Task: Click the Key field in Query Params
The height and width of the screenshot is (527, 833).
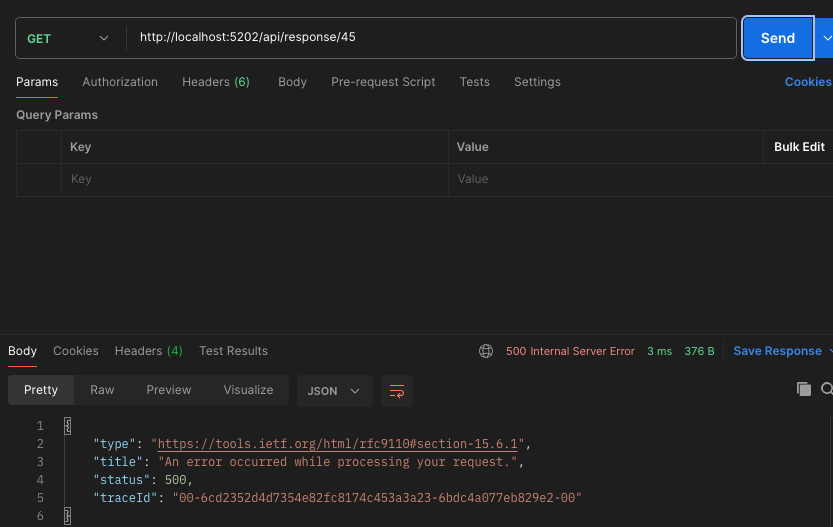Action: pyautogui.click(x=255, y=179)
